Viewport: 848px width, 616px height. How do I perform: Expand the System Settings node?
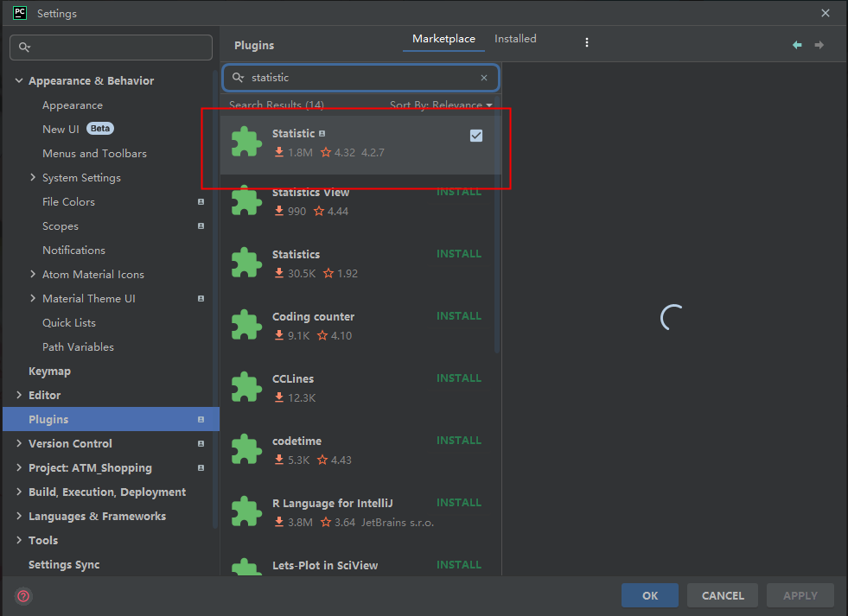pyautogui.click(x=33, y=177)
